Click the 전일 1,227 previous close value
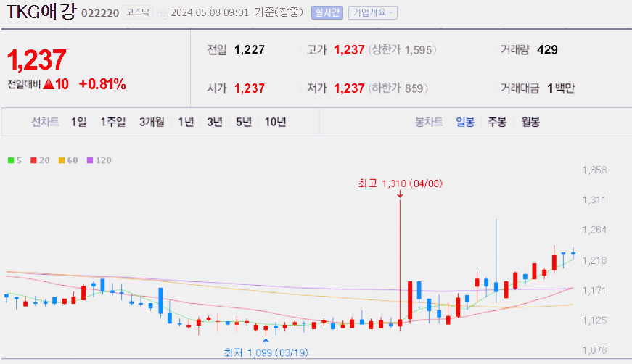This screenshot has height=364, width=632. pos(250,49)
